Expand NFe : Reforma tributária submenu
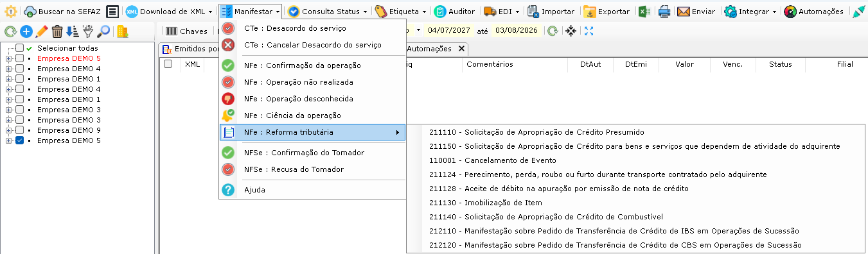868x254 pixels. pyautogui.click(x=312, y=132)
